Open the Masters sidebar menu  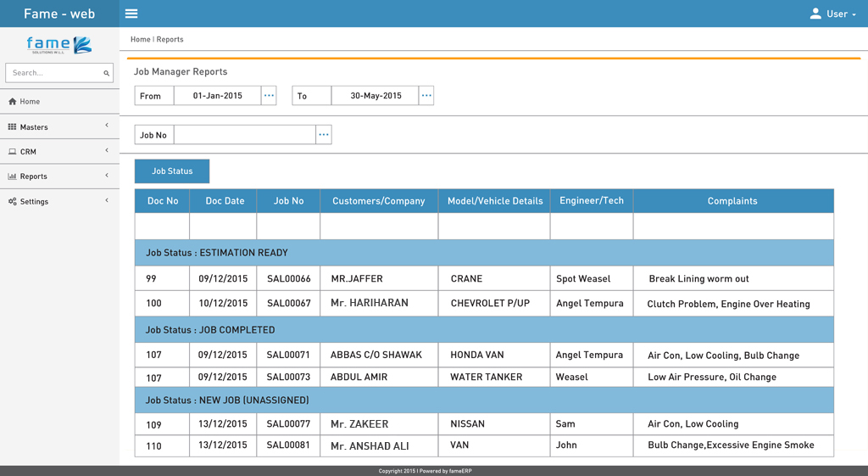[x=59, y=127]
